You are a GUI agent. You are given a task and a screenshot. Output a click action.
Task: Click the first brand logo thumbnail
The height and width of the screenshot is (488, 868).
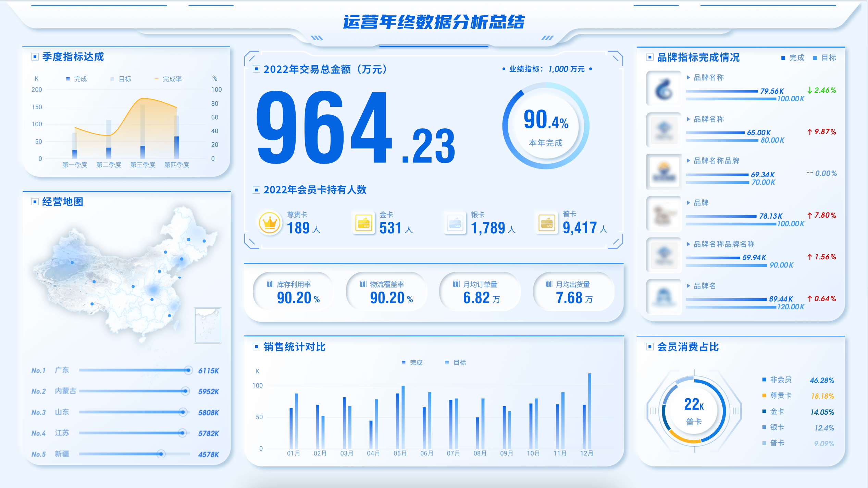coord(664,88)
